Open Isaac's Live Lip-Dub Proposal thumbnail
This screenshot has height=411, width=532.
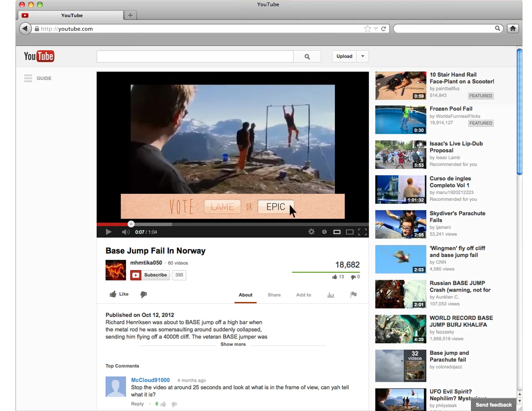[401, 154]
